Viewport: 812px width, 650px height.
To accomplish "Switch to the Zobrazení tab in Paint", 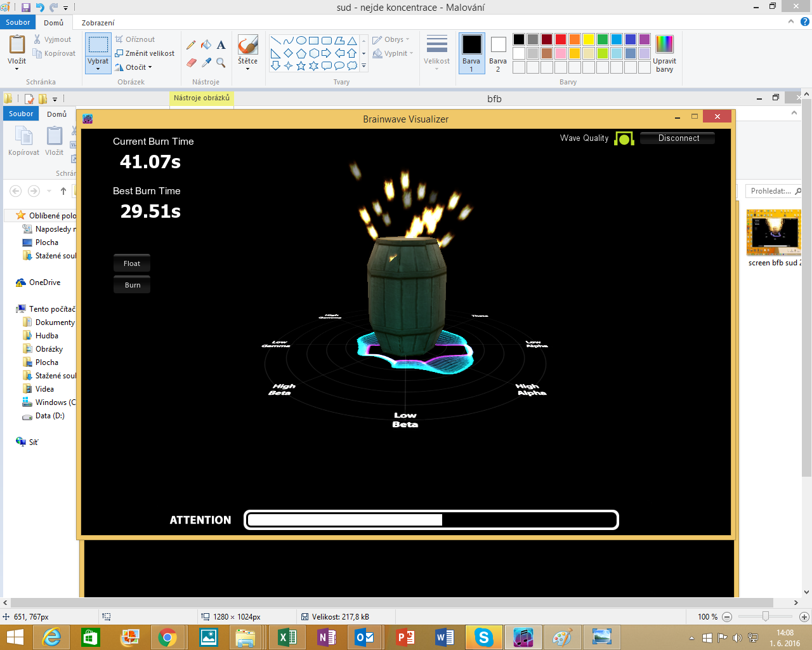I will [98, 22].
